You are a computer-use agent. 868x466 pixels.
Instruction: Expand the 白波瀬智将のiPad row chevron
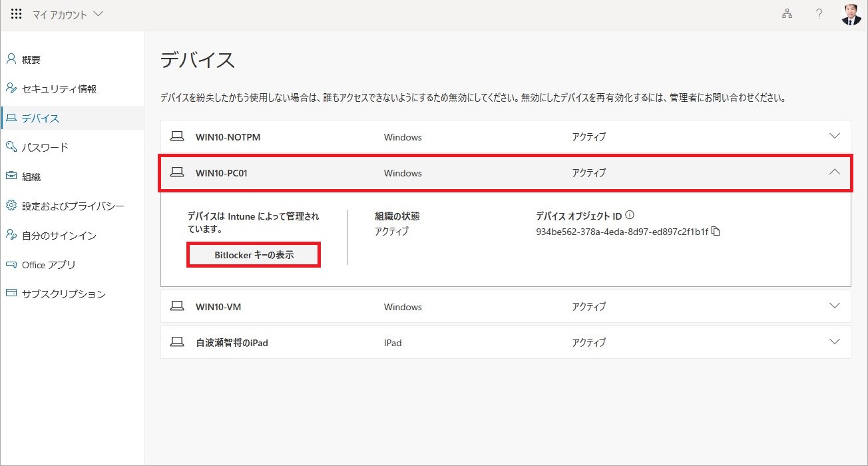(835, 342)
